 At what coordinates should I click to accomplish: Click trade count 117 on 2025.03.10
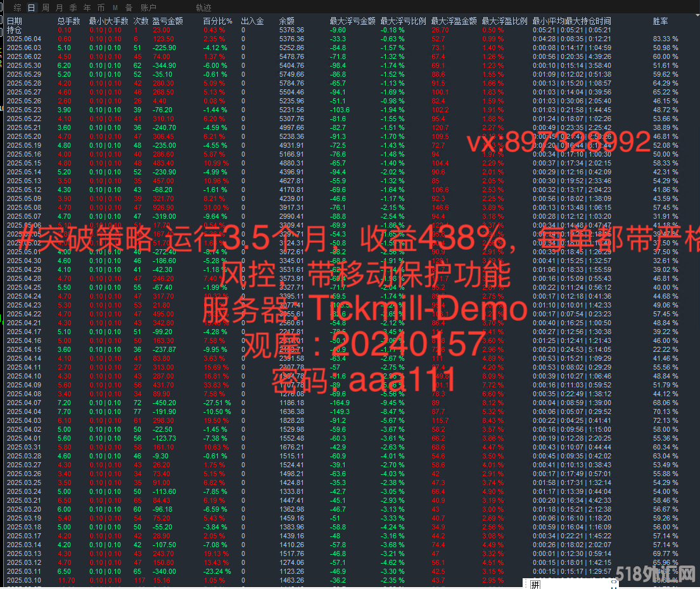click(x=140, y=580)
